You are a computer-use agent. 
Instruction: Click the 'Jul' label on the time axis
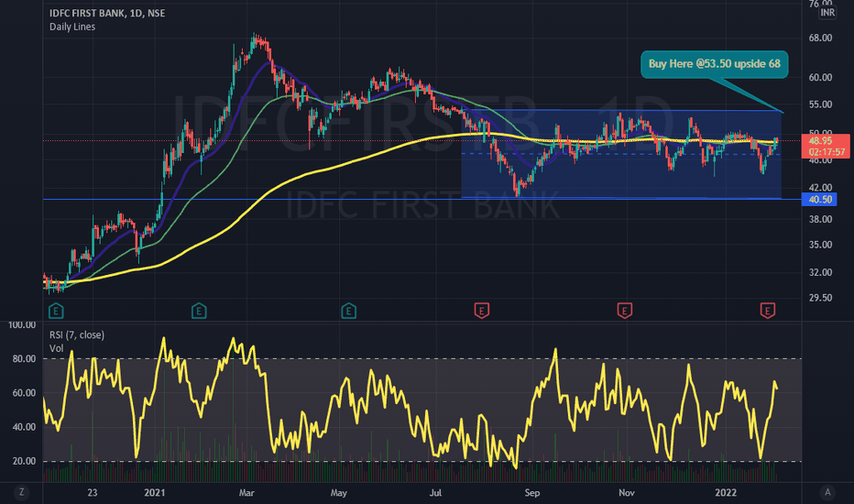(x=435, y=493)
